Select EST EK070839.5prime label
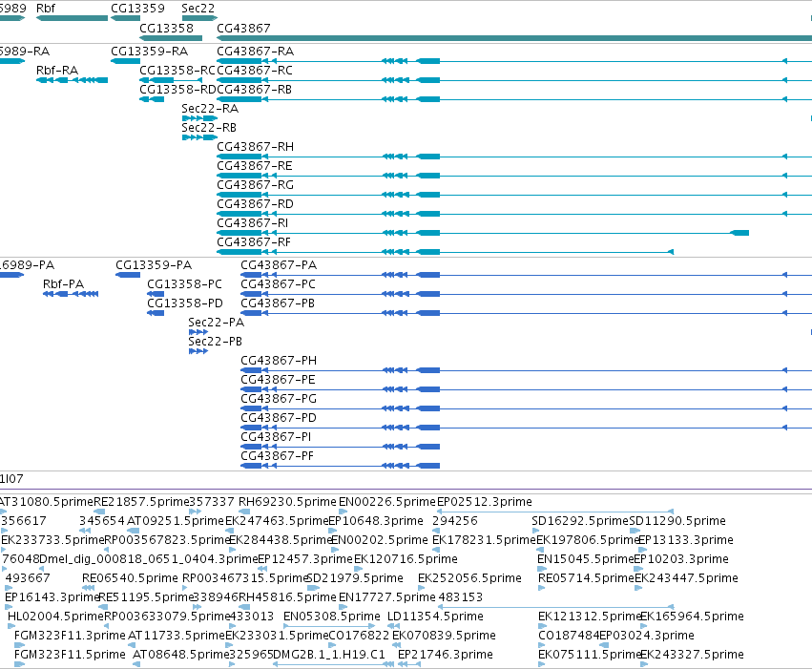The width and height of the screenshot is (812, 669). tap(444, 636)
